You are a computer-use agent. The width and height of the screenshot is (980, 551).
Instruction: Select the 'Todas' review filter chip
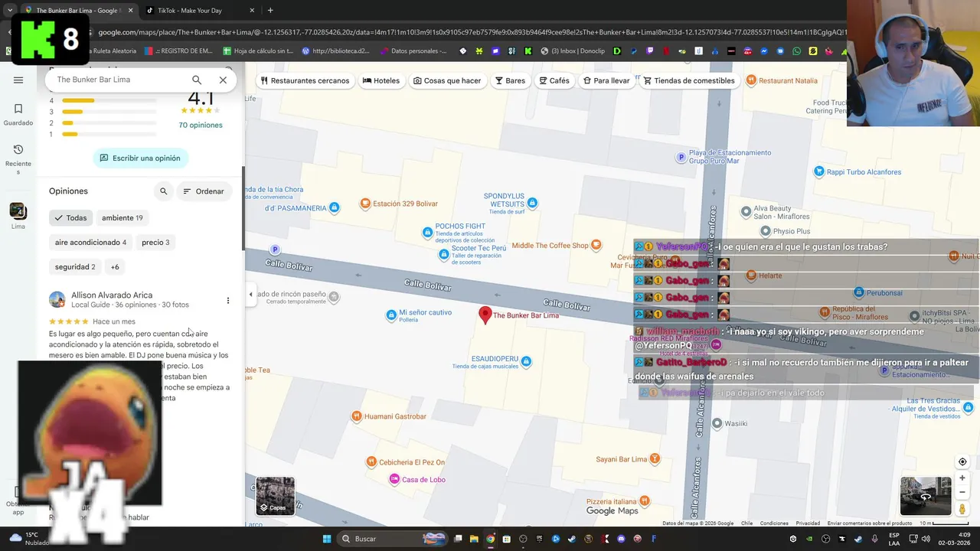[x=70, y=218]
